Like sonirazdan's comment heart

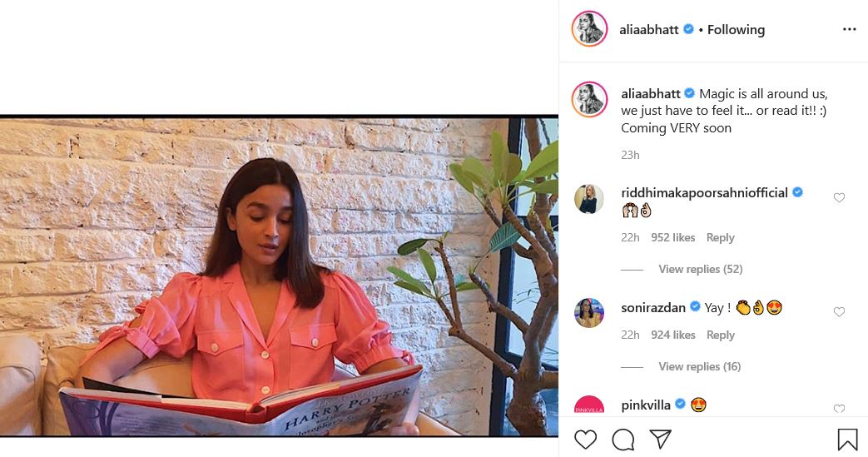(x=839, y=312)
